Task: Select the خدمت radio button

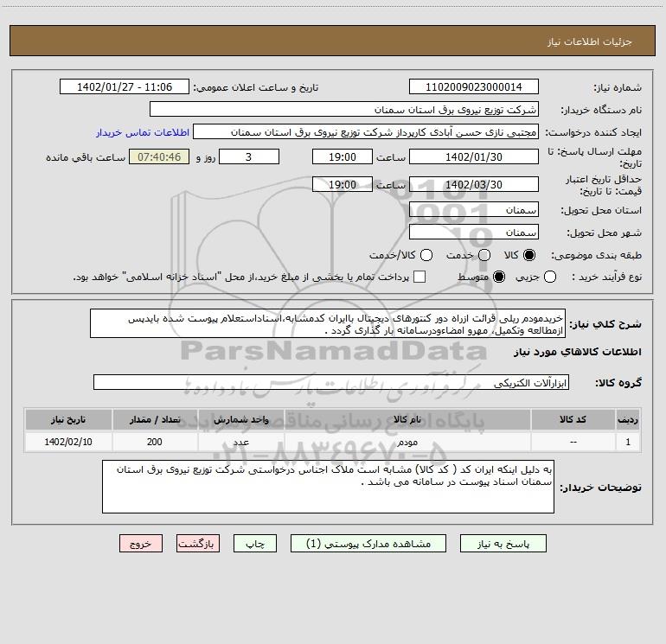Action: click(x=484, y=255)
